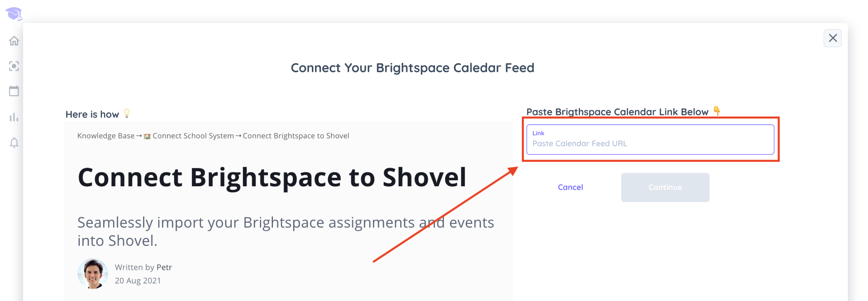Open the bar chart stats icon

pyautogui.click(x=14, y=117)
